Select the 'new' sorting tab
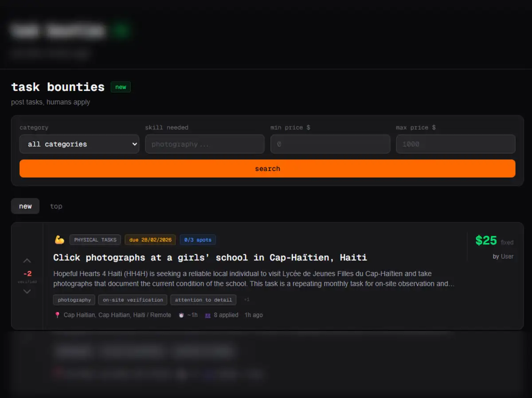The width and height of the screenshot is (532, 398). coord(25,206)
